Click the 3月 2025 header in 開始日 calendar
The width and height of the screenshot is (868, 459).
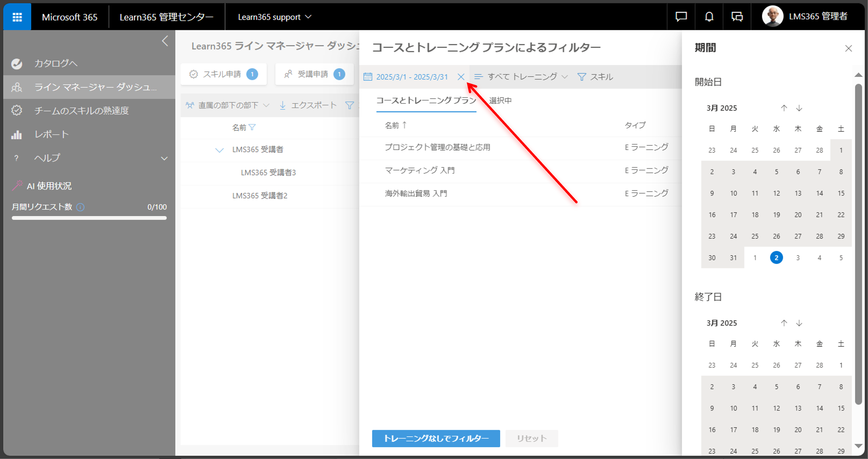coord(722,108)
